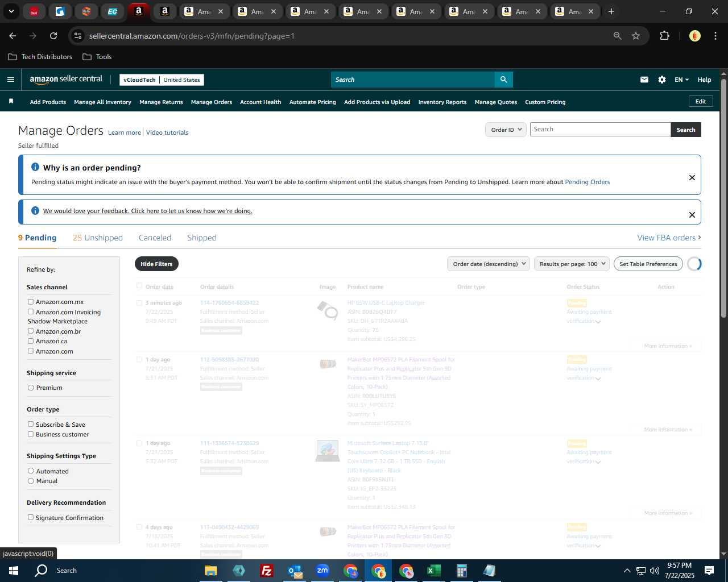
Task: Open the Pending Orders help link
Action: point(588,182)
